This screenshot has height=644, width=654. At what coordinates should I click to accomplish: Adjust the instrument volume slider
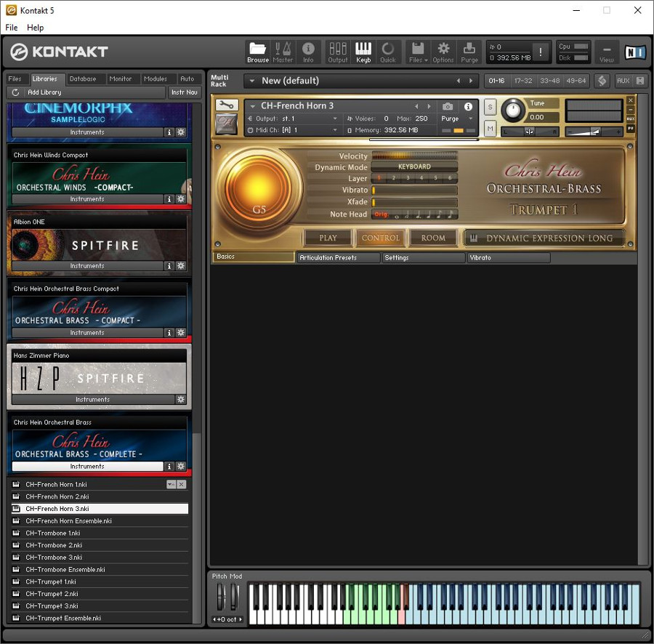[594, 132]
